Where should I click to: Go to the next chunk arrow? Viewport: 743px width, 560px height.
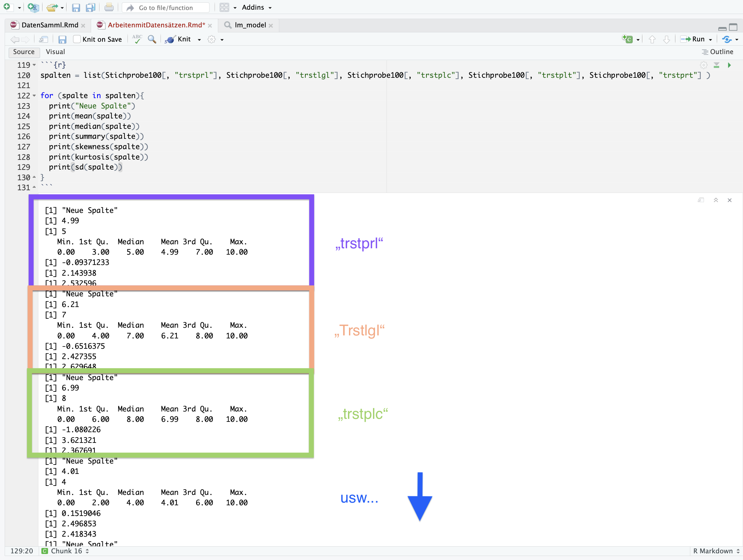tap(666, 40)
